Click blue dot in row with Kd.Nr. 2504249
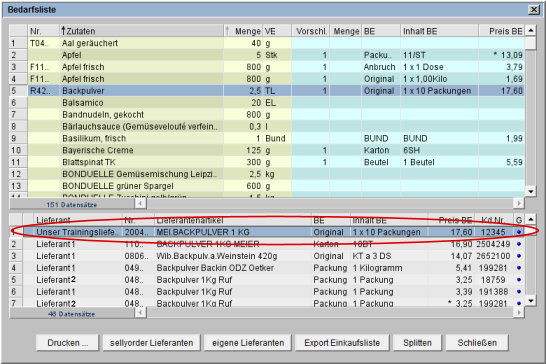 tap(519, 244)
